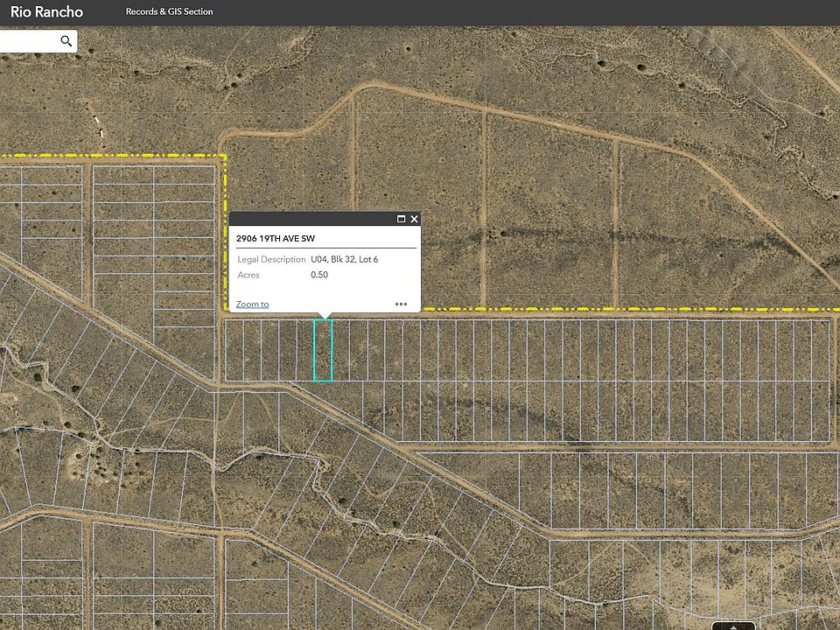840x630 pixels.
Task: Click the Legal Description label
Action: [x=271, y=259]
